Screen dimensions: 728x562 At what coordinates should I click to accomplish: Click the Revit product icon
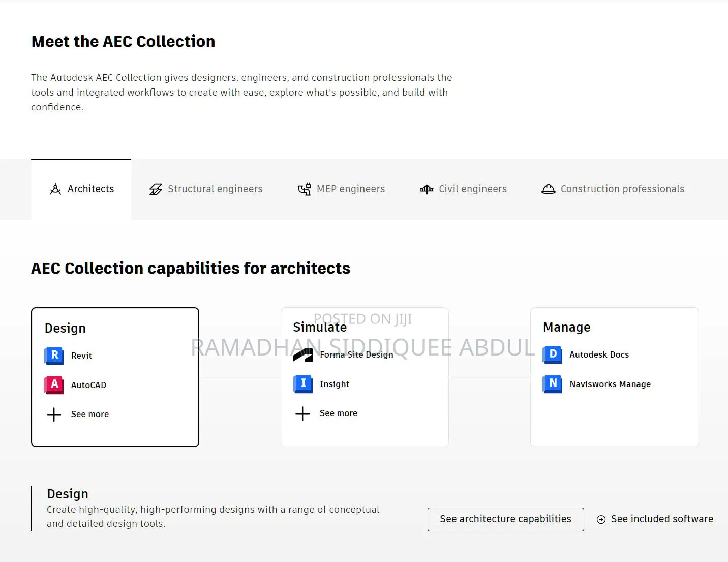pyautogui.click(x=54, y=356)
